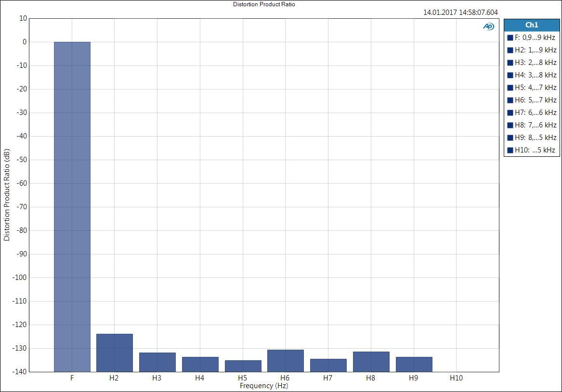Click the H7 harmonic bar

pos(328,366)
